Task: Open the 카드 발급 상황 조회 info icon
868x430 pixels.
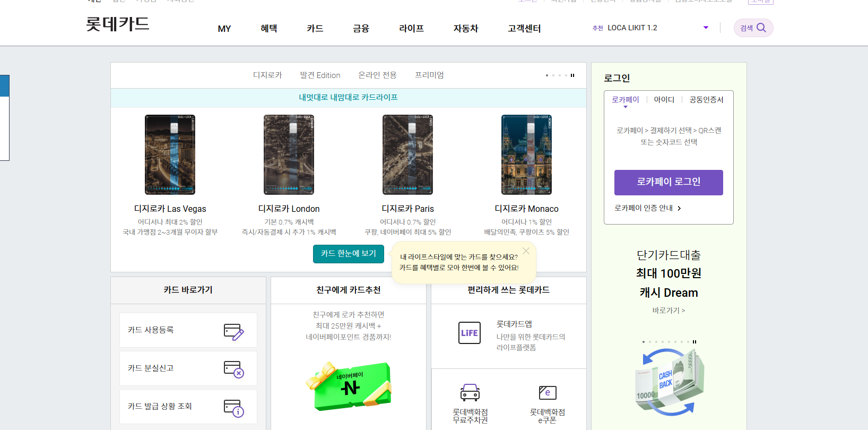Action: pyautogui.click(x=233, y=408)
